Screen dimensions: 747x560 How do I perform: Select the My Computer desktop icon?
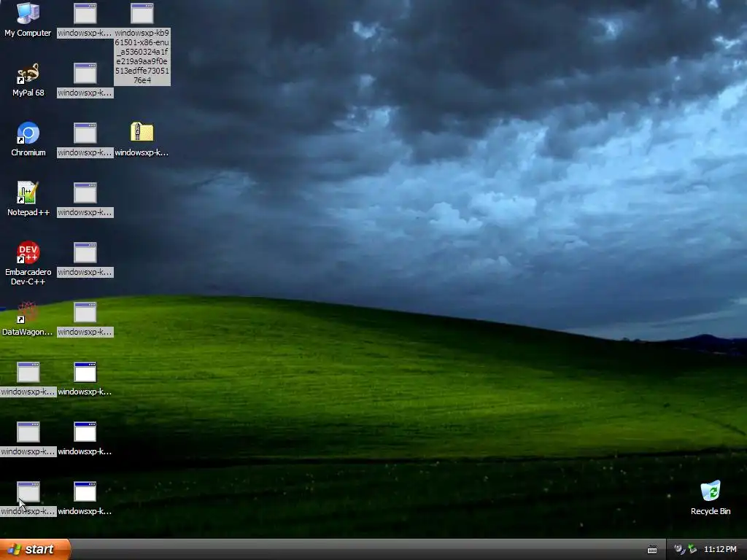pyautogui.click(x=28, y=13)
